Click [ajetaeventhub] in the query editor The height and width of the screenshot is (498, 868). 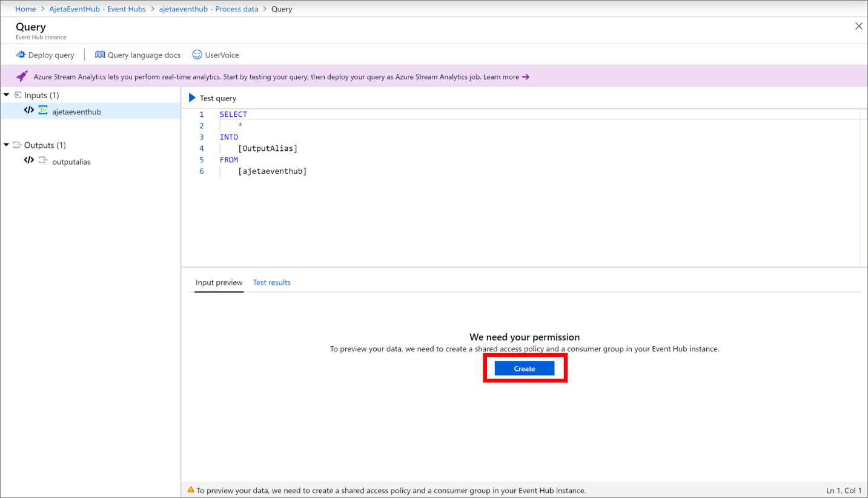[273, 171]
